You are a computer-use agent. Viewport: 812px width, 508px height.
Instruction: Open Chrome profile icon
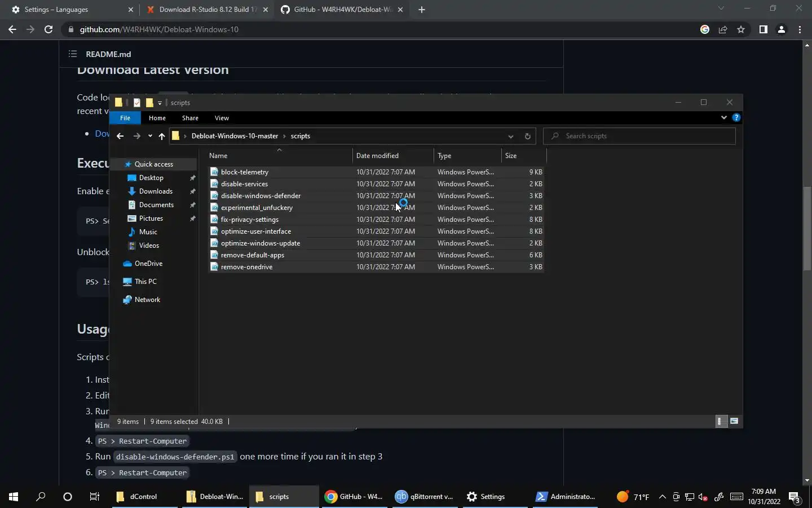782,29
